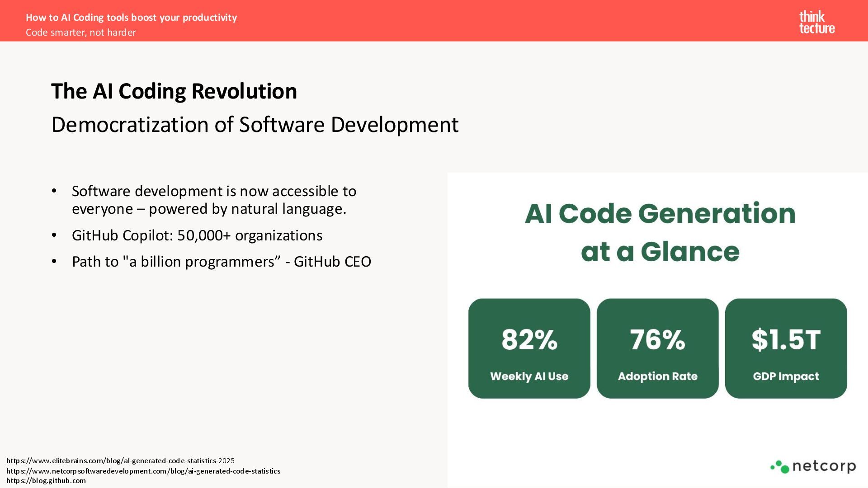868x488 pixels.
Task: Click the slide title The AI Coding Revolution
Action: tap(174, 91)
